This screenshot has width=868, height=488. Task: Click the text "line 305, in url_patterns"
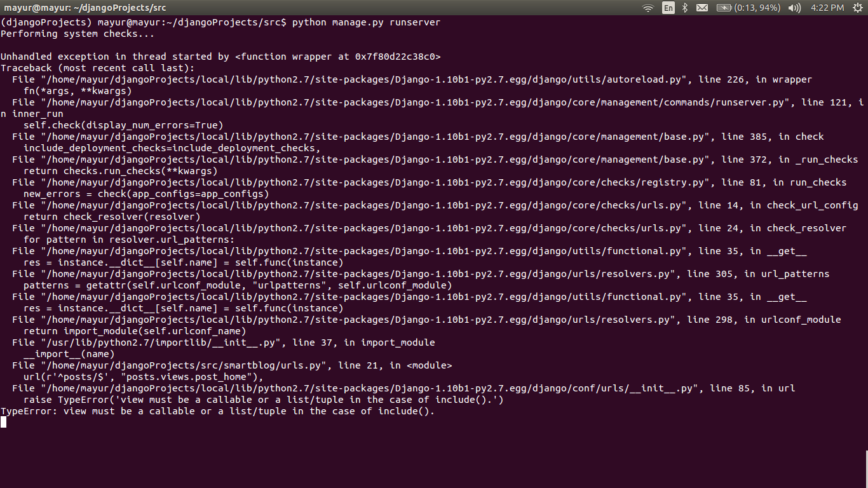click(x=758, y=274)
